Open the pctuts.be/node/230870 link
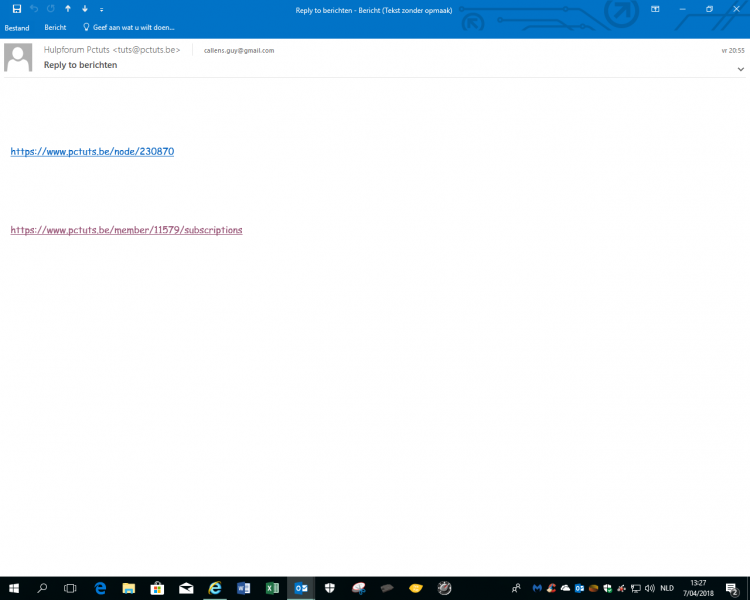 point(92,152)
